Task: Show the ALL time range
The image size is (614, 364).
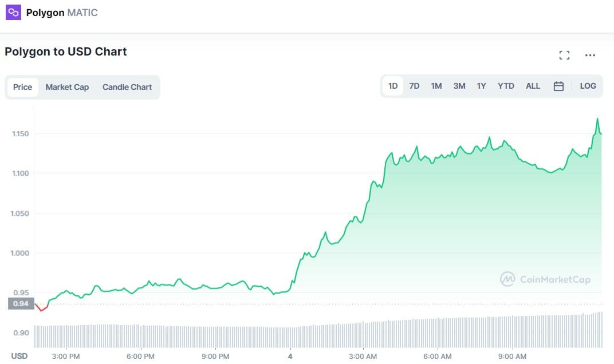Action: coord(533,86)
